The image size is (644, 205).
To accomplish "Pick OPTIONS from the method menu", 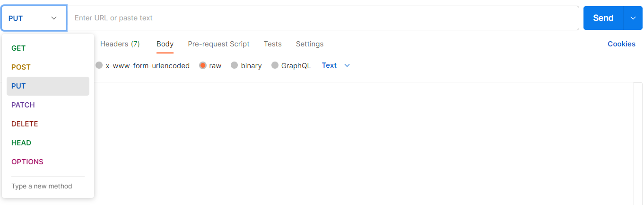I will click(27, 162).
